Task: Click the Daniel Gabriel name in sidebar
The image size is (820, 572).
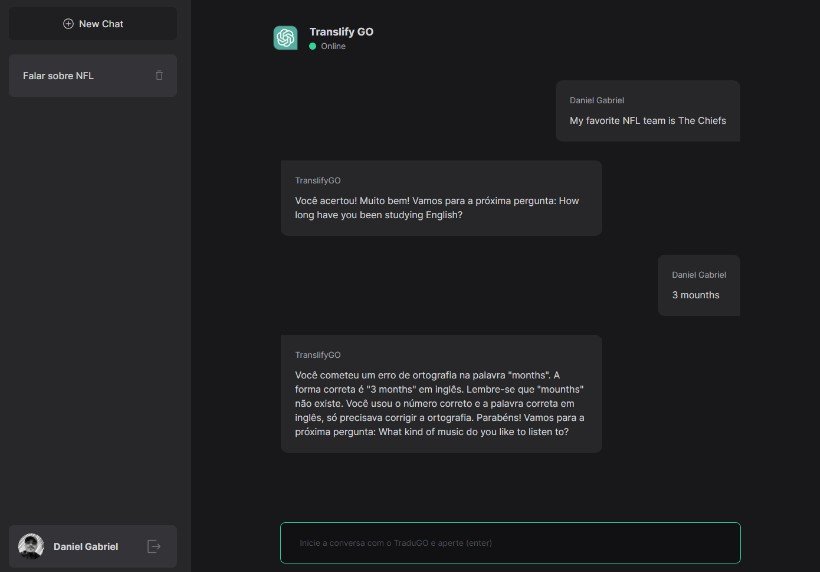Action: click(85, 547)
